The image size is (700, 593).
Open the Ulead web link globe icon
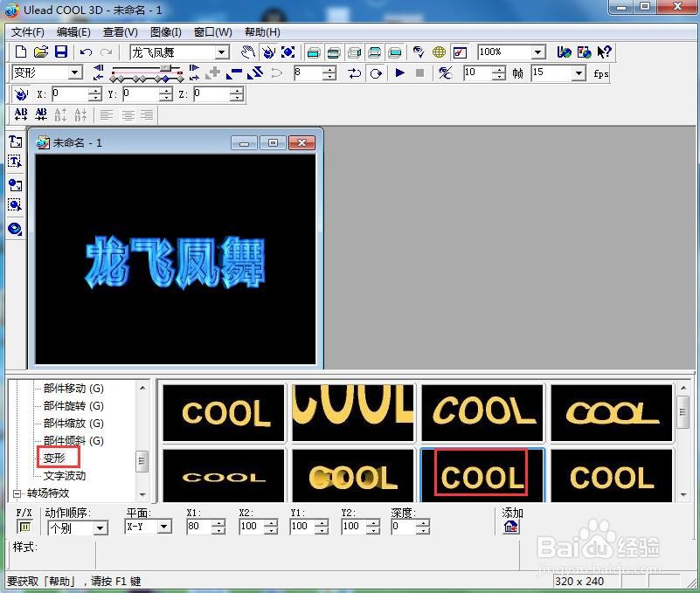[564, 52]
